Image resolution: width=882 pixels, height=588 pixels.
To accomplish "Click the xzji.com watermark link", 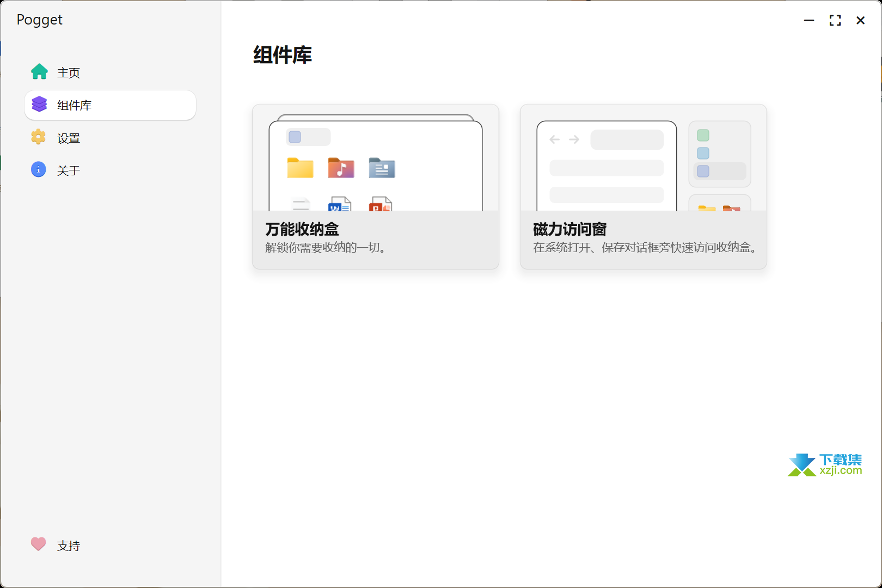I will (824, 465).
